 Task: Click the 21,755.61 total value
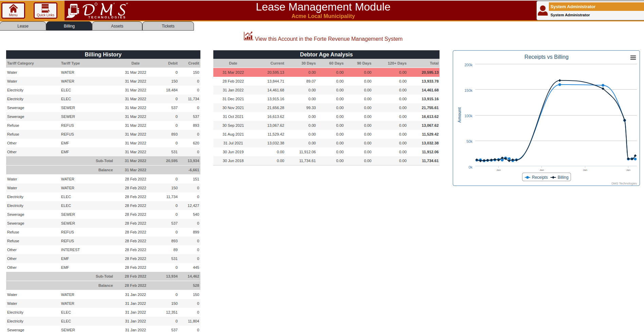point(430,108)
